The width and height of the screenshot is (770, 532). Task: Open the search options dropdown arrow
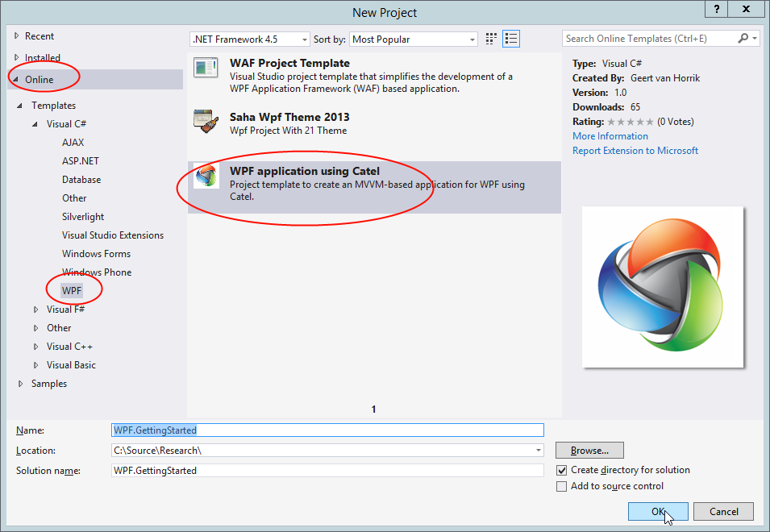point(755,38)
